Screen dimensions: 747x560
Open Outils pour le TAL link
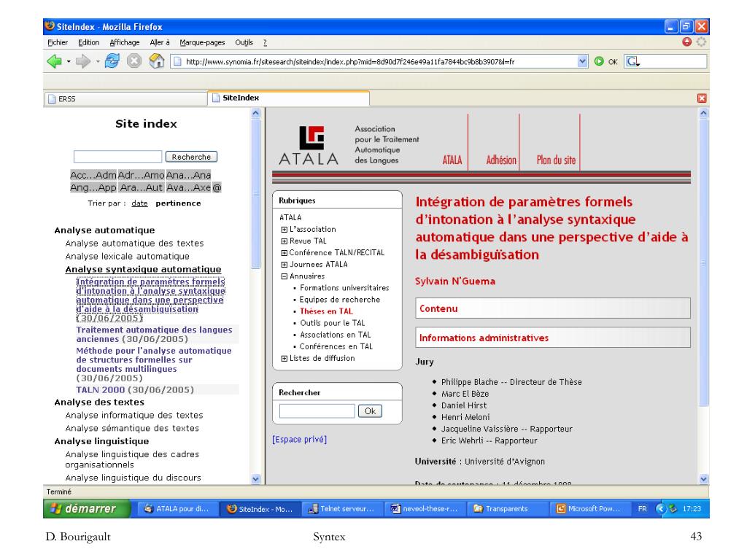click(332, 323)
